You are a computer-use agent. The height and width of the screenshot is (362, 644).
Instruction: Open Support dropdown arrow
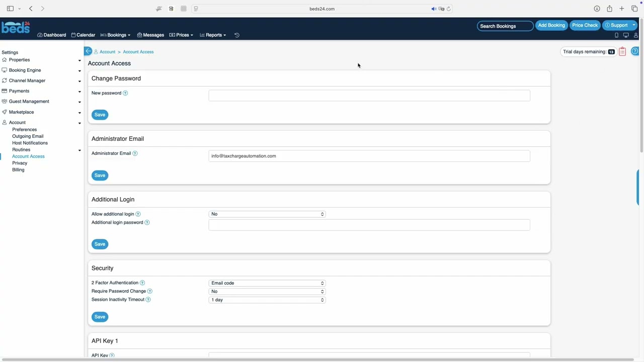point(634,25)
